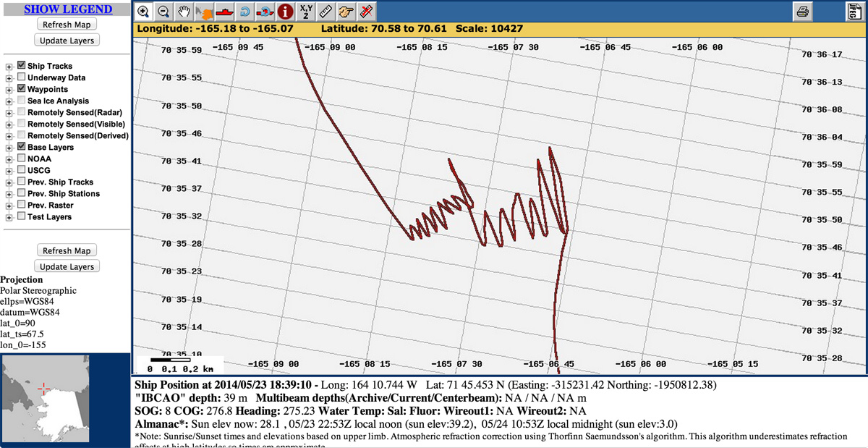Click the red Identify info icon

click(x=286, y=12)
